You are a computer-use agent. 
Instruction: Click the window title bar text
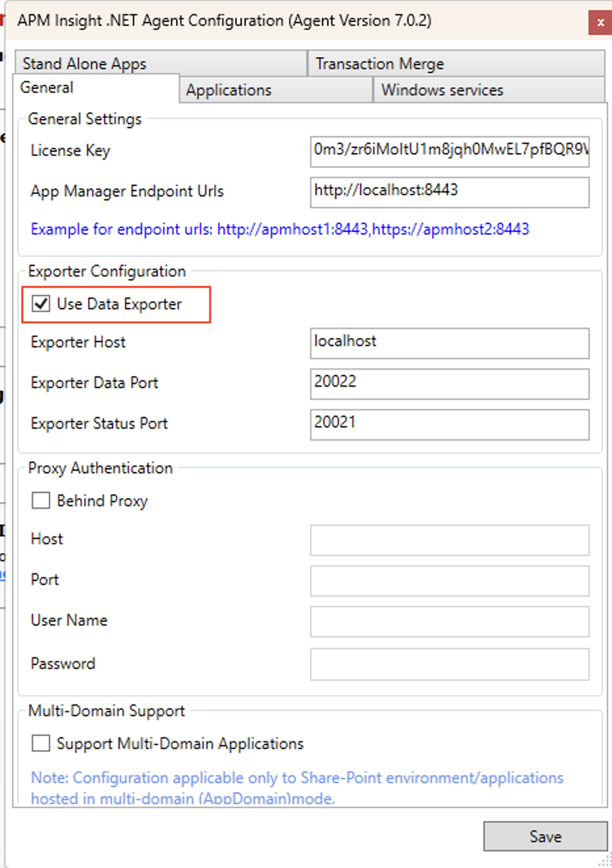225,20
